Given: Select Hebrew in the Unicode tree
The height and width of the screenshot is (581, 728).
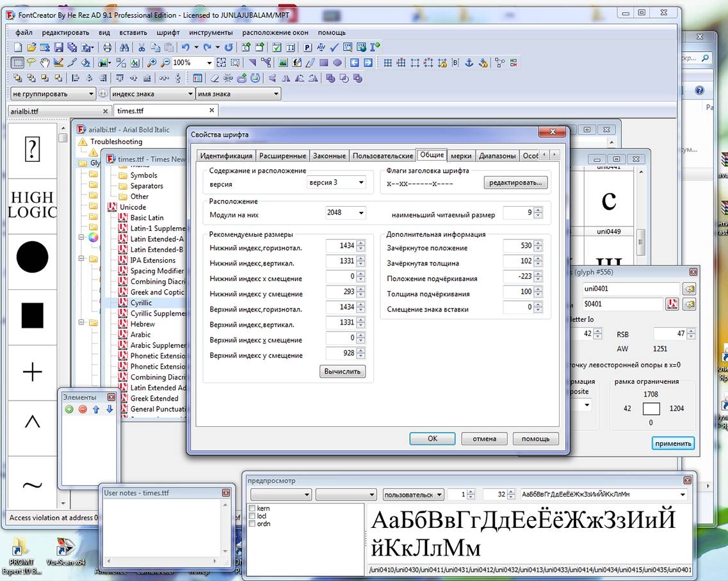Looking at the screenshot, I should pos(143,324).
